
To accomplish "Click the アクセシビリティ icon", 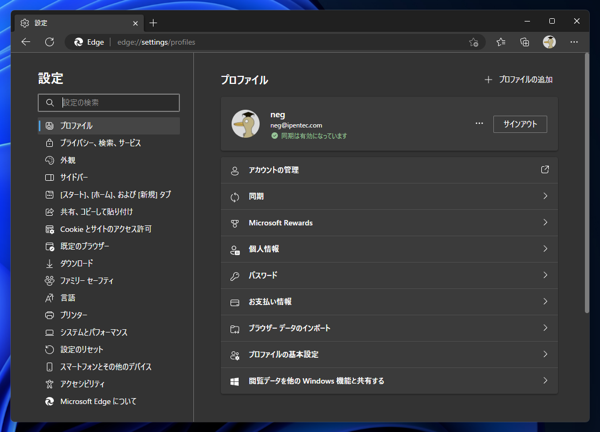I will pyautogui.click(x=49, y=384).
